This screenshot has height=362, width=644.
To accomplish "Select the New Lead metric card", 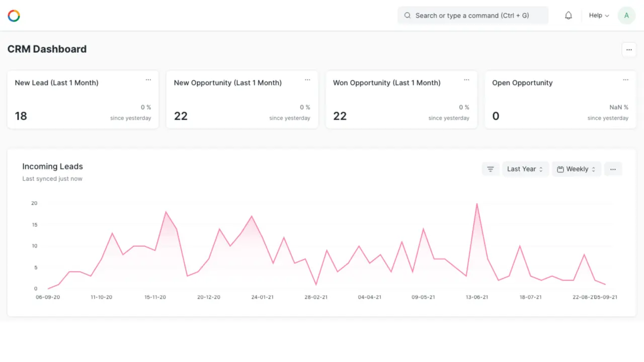I will tap(83, 100).
